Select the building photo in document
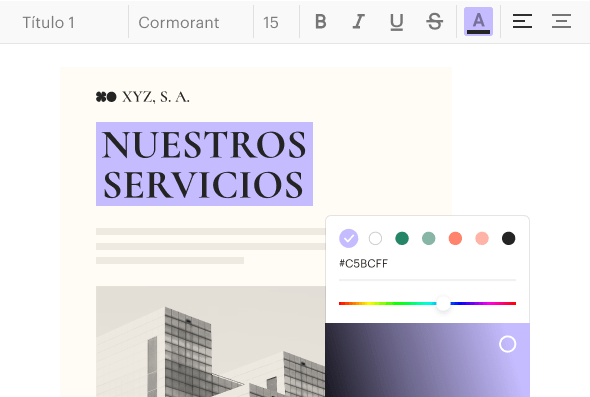 tap(210, 341)
